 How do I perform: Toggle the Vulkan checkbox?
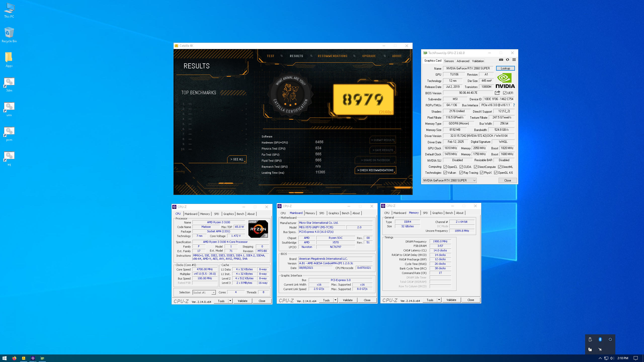click(445, 173)
